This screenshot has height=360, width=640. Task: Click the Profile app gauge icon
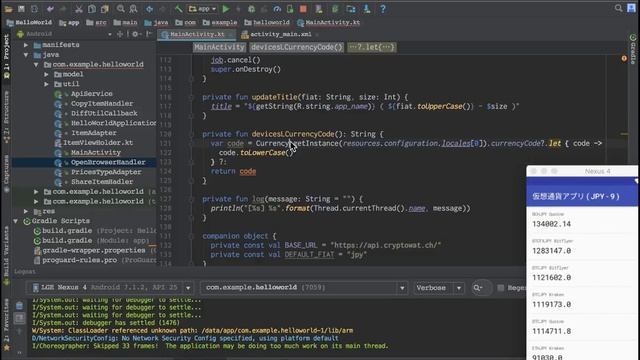(x=277, y=9)
